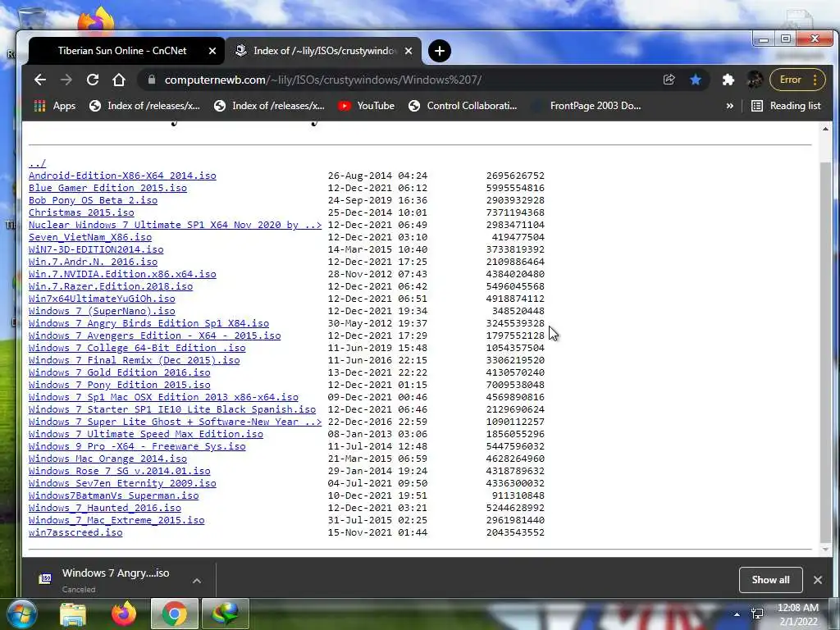Open first 'Index of /releases/x...' bookmark

tap(144, 106)
